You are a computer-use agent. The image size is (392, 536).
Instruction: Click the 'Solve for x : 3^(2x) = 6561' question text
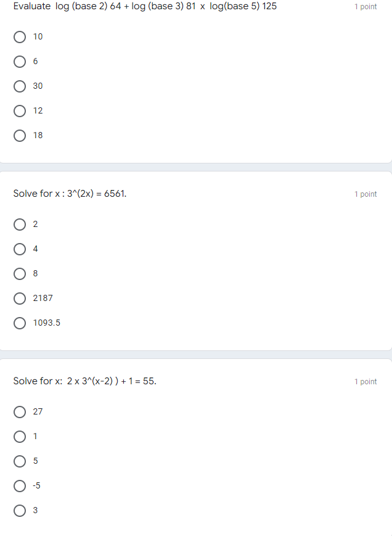[x=70, y=193]
